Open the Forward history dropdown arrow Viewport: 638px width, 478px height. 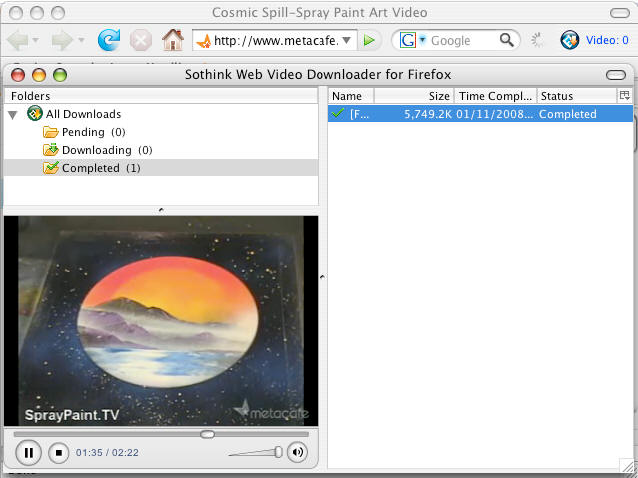tap(81, 40)
